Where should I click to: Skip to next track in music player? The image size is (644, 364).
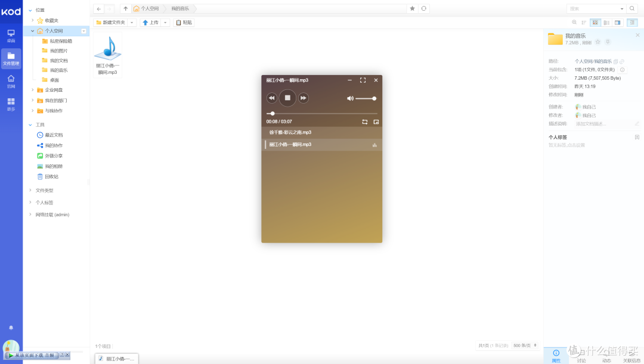tap(303, 98)
